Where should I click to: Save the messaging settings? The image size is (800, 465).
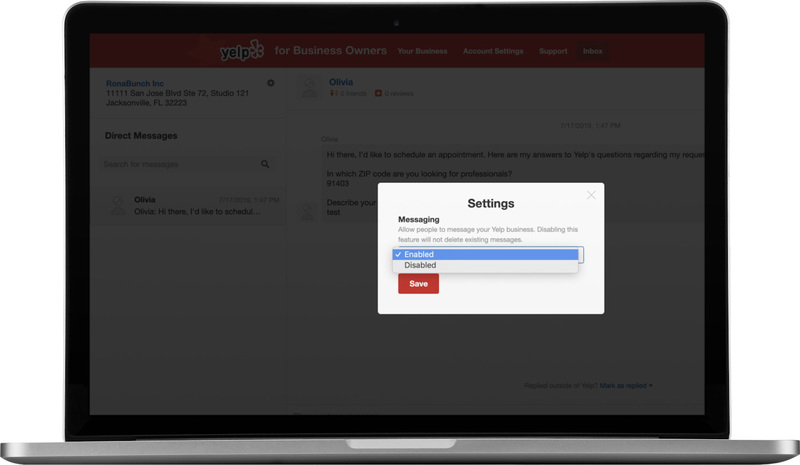tap(418, 284)
